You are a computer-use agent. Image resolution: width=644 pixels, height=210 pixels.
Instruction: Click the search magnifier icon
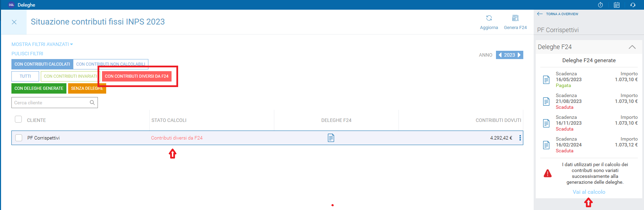[x=92, y=103]
